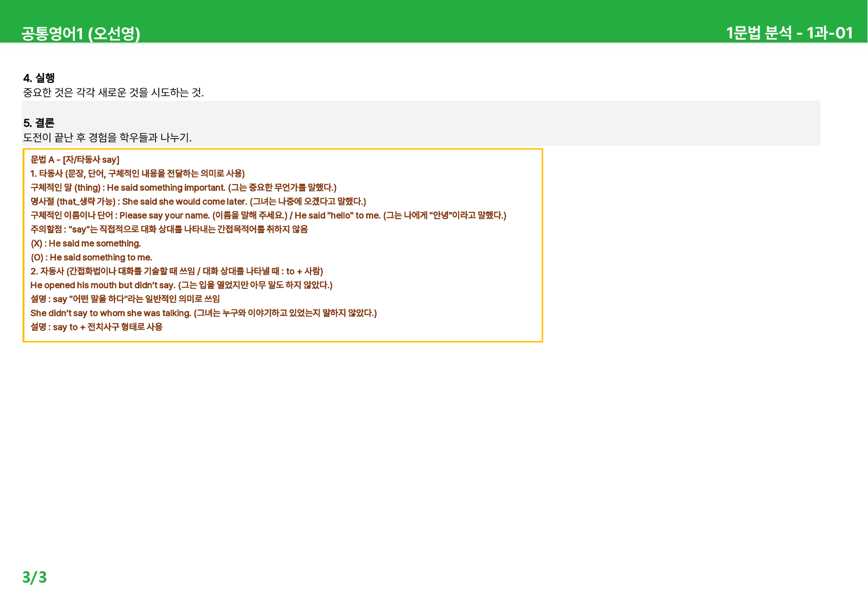Select the heading 5. 결론

point(39,123)
